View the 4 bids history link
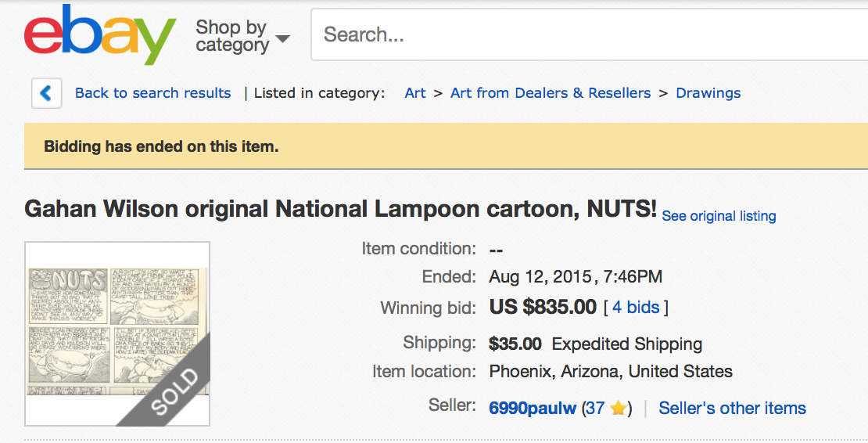 636,308
